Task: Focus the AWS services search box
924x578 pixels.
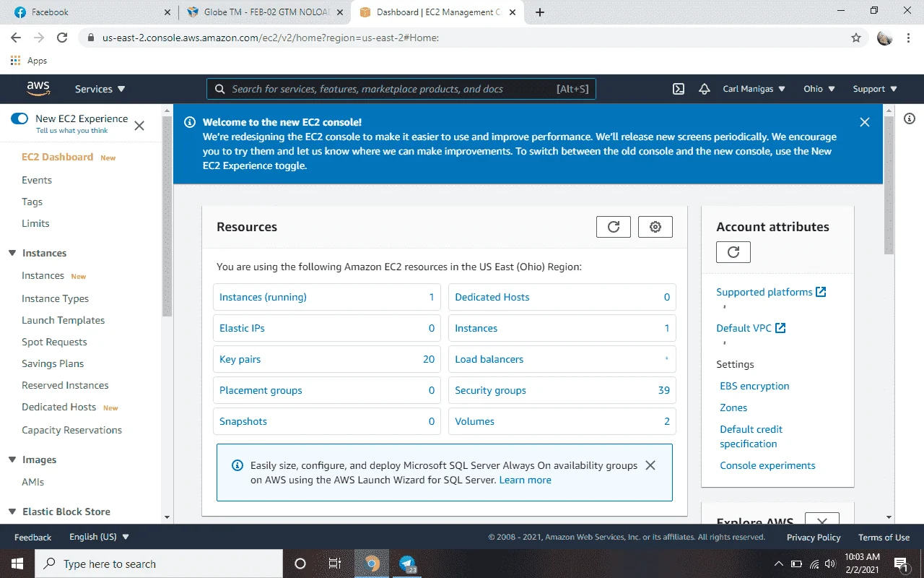Action: pyautogui.click(x=401, y=89)
